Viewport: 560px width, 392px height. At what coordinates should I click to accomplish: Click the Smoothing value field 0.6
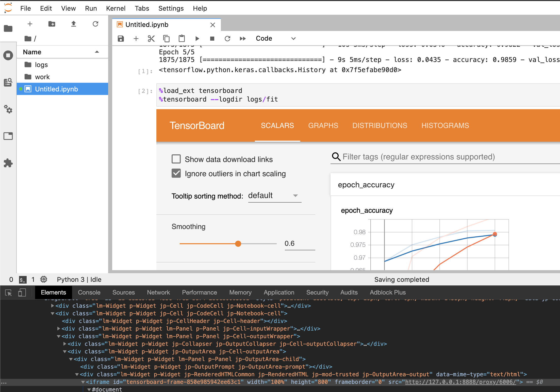pos(300,243)
